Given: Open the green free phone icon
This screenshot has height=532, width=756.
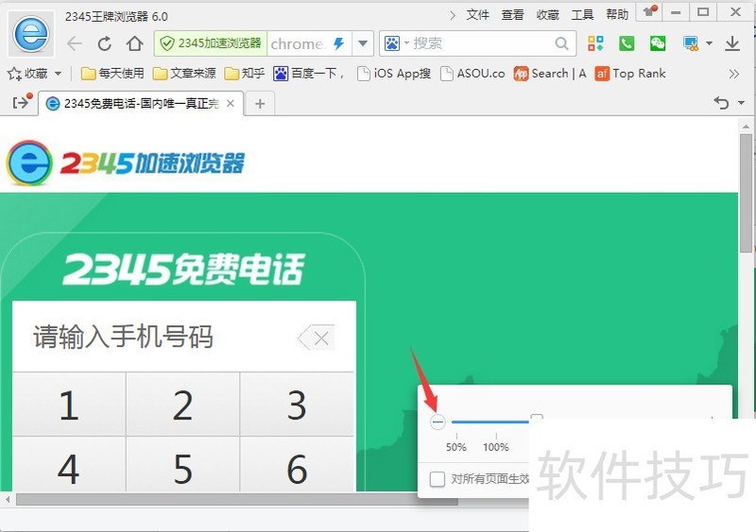Looking at the screenshot, I should [627, 43].
